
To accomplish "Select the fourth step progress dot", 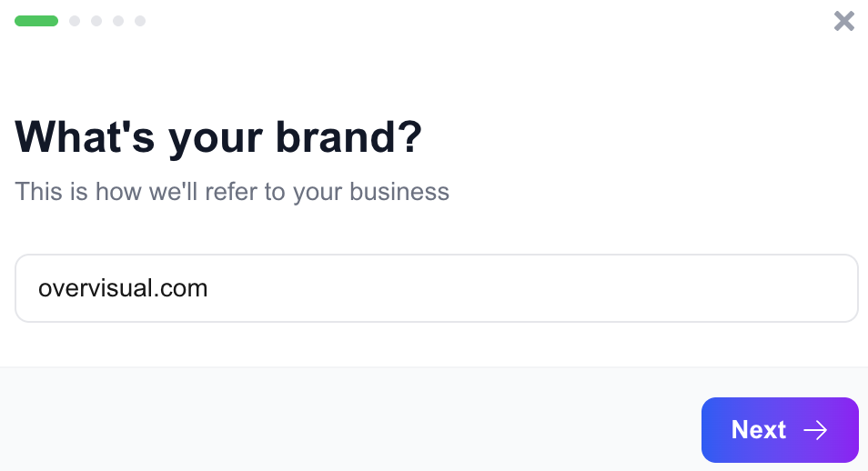I will (118, 21).
